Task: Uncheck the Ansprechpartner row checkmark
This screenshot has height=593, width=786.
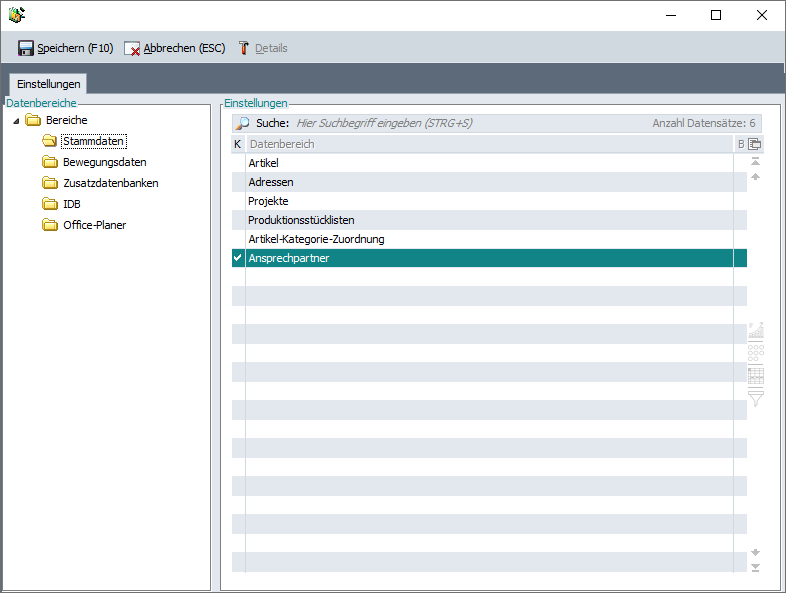Action: [238, 258]
